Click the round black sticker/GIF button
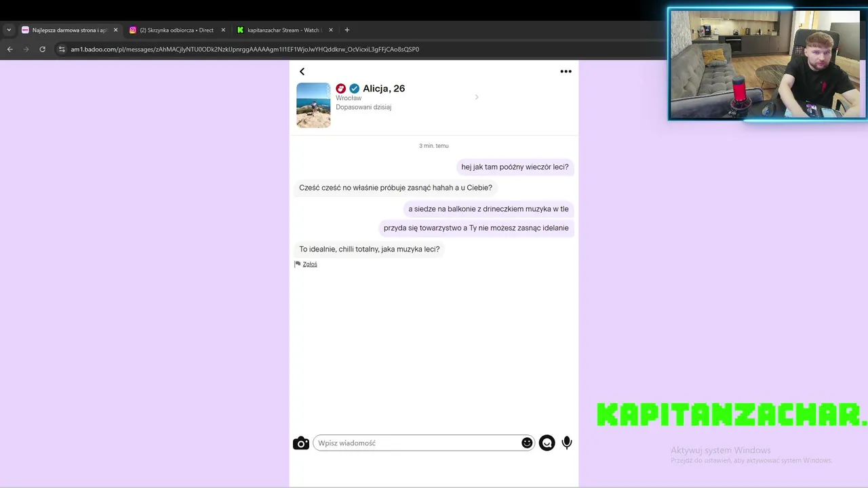The width and height of the screenshot is (868, 488). [547, 443]
